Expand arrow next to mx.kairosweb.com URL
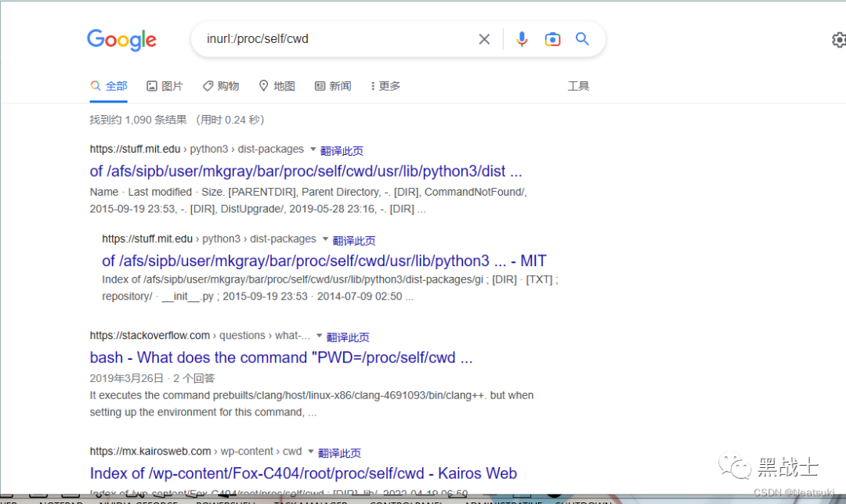This screenshot has height=504, width=846. 311,452
